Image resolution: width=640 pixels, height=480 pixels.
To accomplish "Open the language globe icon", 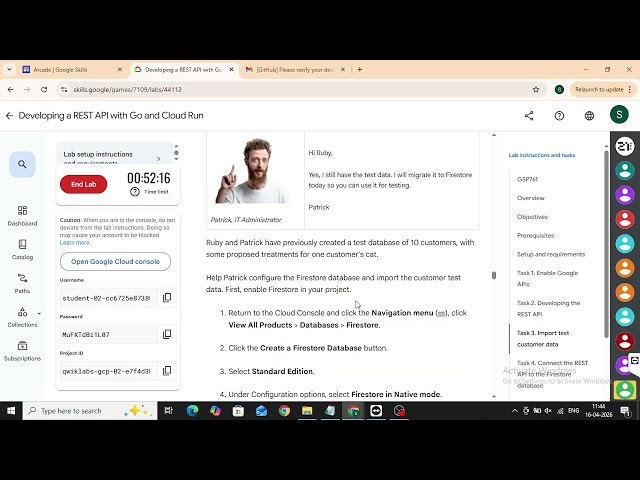I will coord(589,116).
